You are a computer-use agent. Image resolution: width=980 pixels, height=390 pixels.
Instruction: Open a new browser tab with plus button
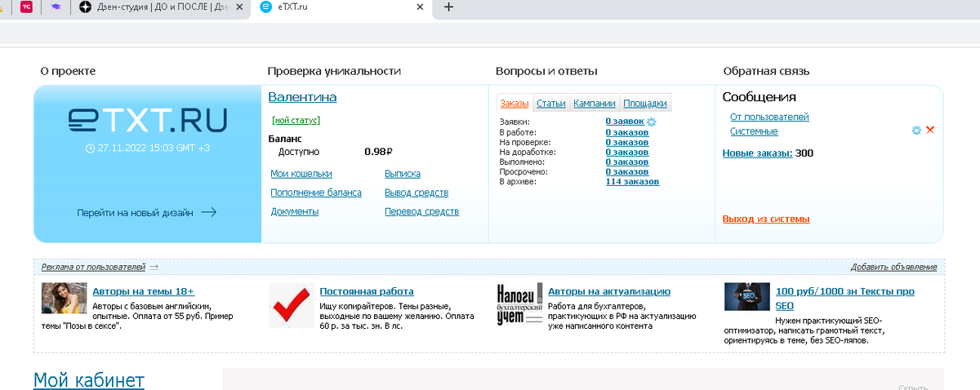[448, 7]
